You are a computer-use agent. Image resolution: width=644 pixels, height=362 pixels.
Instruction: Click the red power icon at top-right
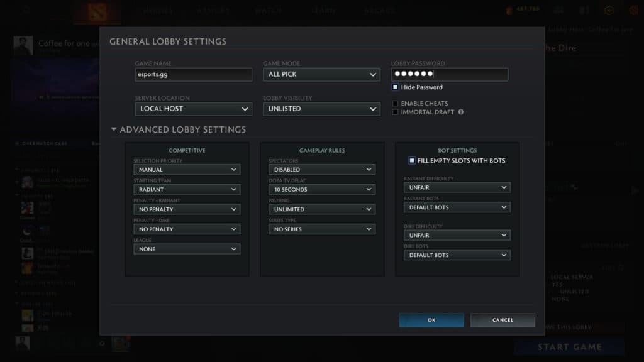point(633,10)
